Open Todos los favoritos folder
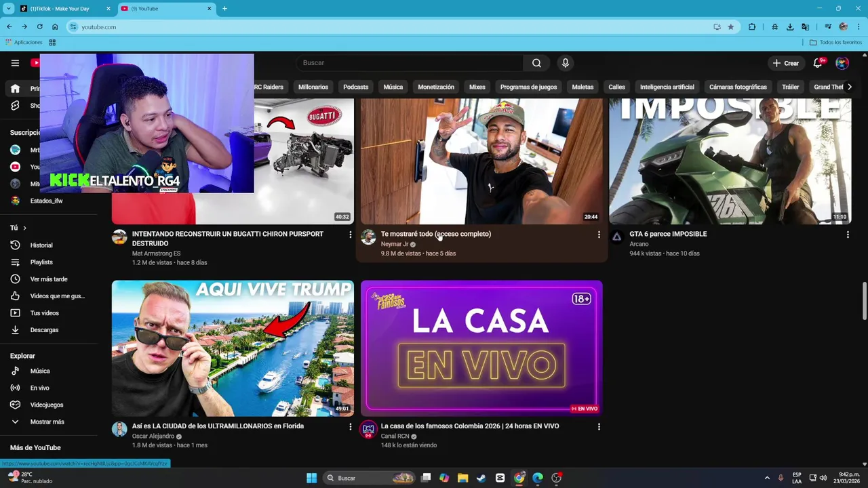Viewport: 868px width, 488px height. click(835, 42)
